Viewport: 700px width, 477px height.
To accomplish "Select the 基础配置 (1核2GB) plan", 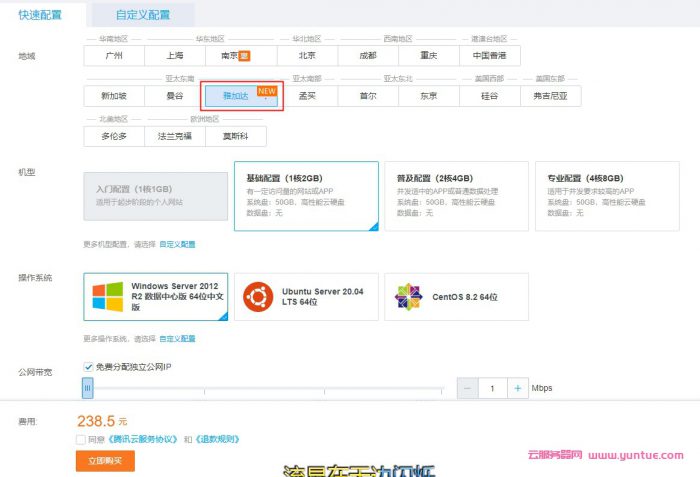I will pyautogui.click(x=306, y=195).
